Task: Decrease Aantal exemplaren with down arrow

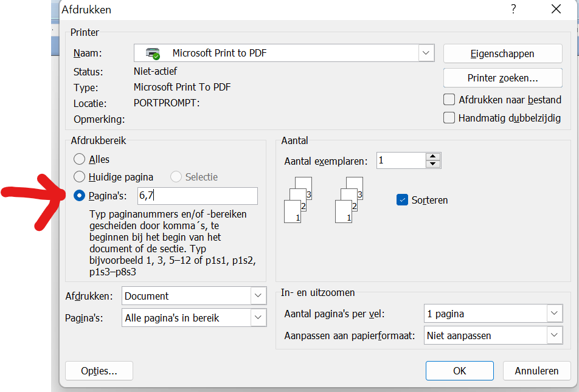Action: tap(432, 164)
